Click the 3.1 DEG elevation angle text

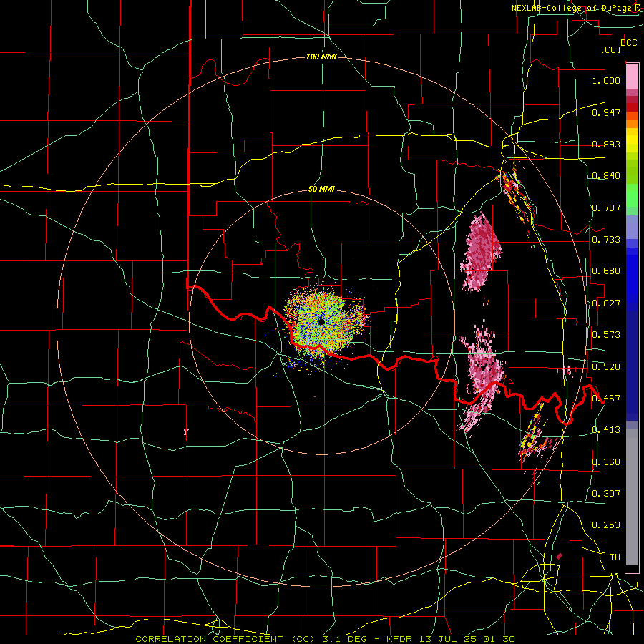[344, 639]
